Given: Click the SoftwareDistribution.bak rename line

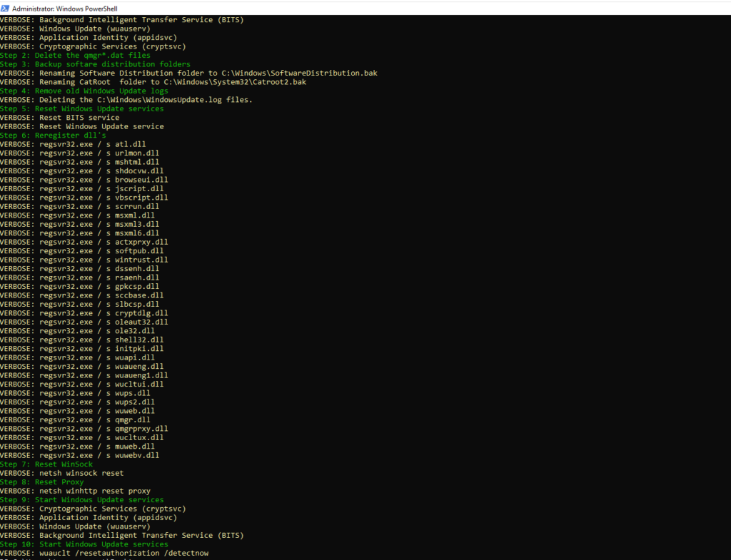Looking at the screenshot, I should click(x=188, y=73).
